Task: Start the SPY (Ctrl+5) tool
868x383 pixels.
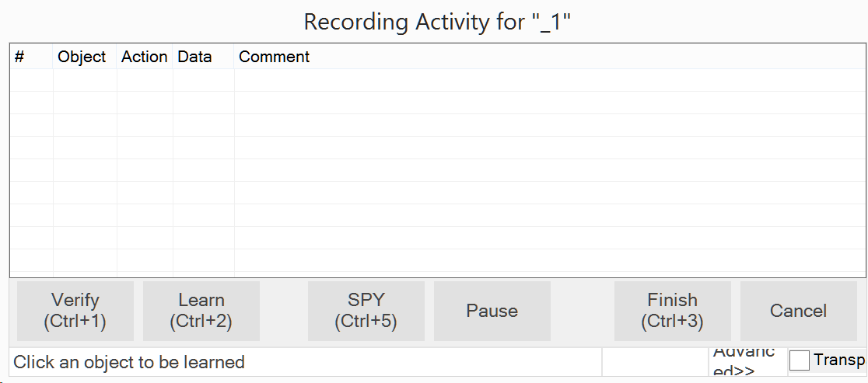Action: pos(366,311)
